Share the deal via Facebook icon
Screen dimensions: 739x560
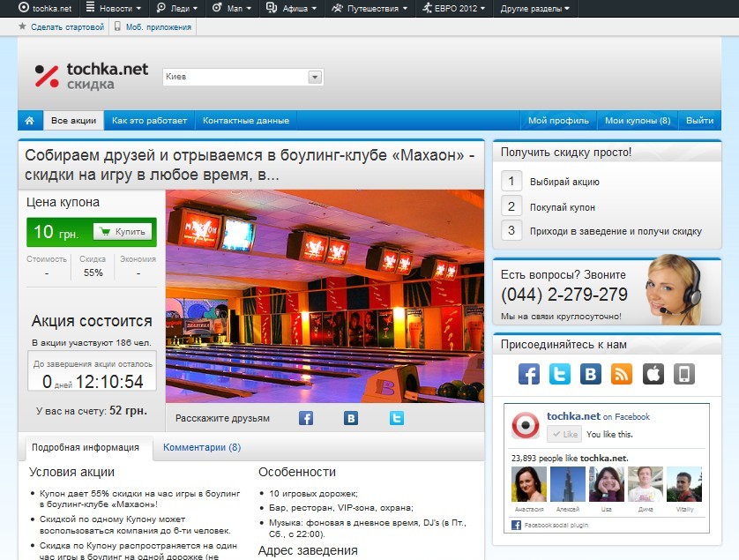click(306, 418)
